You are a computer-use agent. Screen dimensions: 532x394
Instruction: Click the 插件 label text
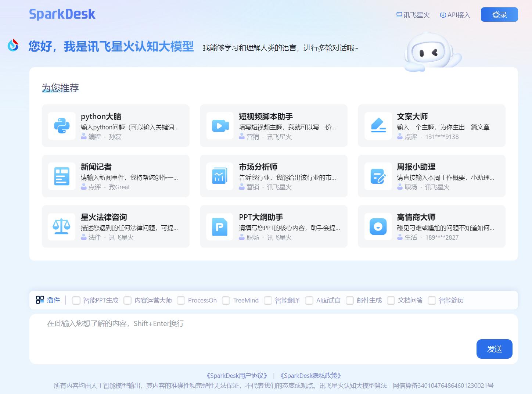(53, 300)
